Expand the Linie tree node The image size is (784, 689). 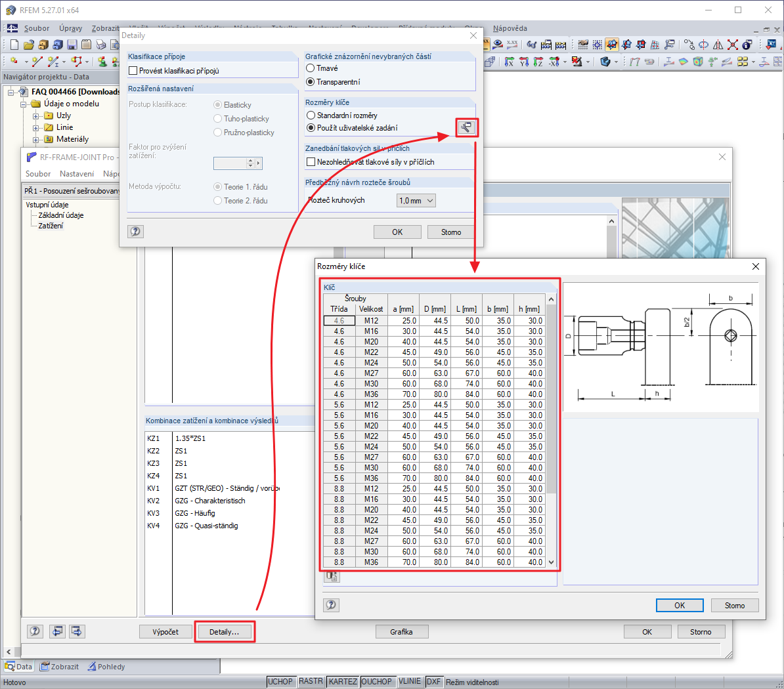click(35, 128)
